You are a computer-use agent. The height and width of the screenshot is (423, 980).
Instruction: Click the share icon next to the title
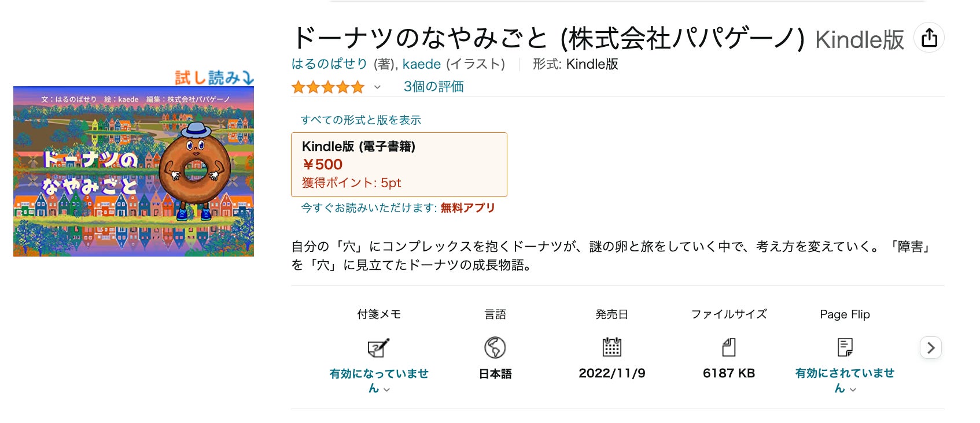tap(930, 37)
